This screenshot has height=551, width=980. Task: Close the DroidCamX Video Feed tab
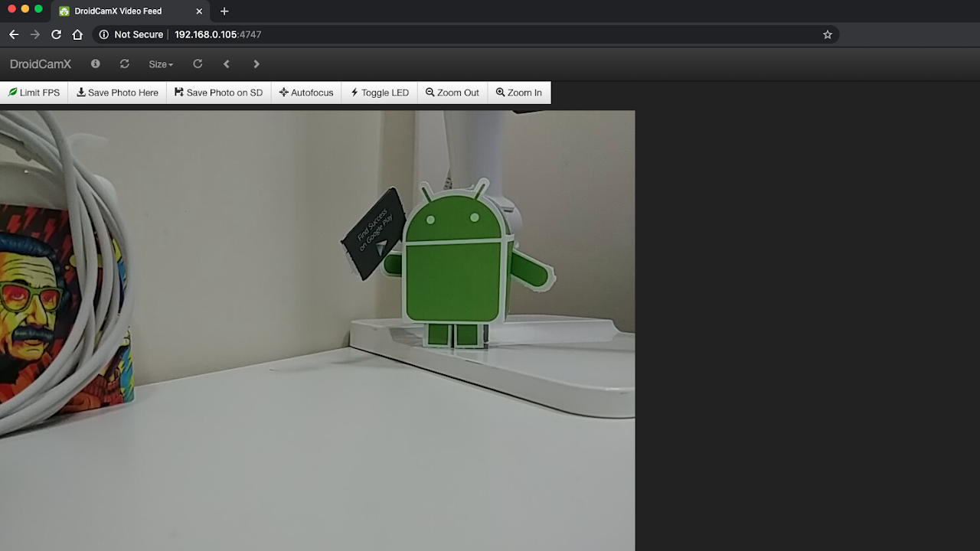pyautogui.click(x=199, y=11)
